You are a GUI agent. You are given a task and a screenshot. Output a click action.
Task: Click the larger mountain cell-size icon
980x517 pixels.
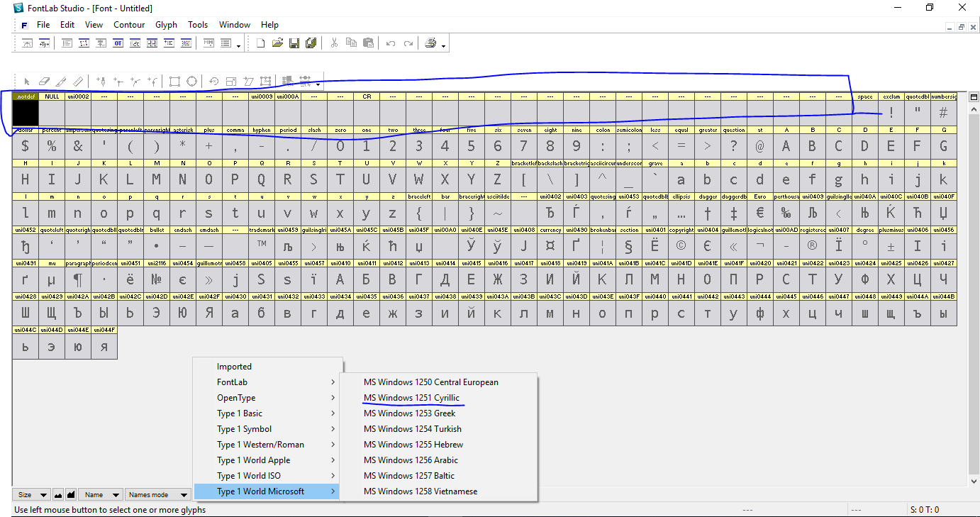tap(70, 494)
